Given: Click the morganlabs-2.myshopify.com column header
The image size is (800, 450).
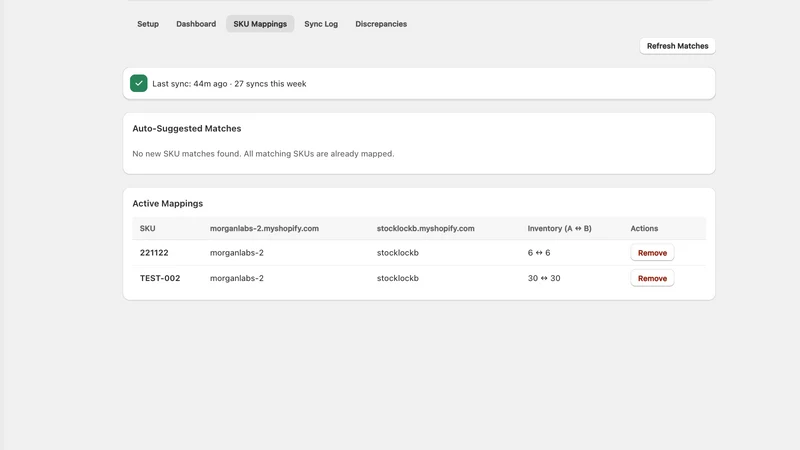Looking at the screenshot, I should coord(264,229).
